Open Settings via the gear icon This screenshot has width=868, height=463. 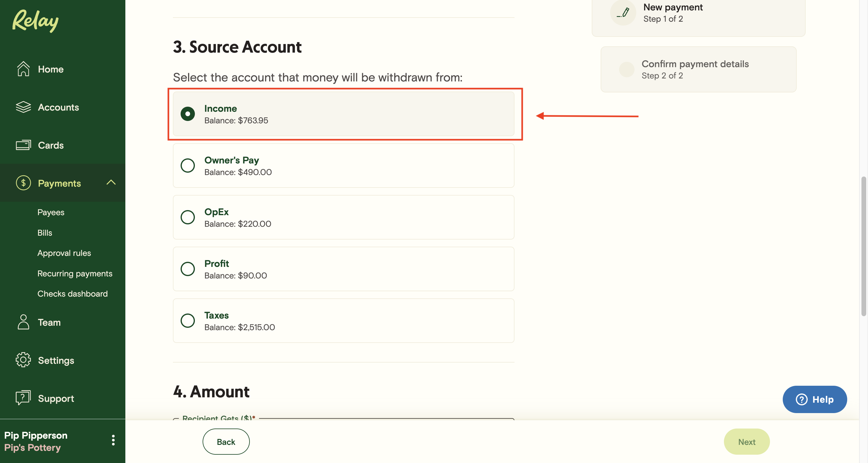(x=23, y=360)
